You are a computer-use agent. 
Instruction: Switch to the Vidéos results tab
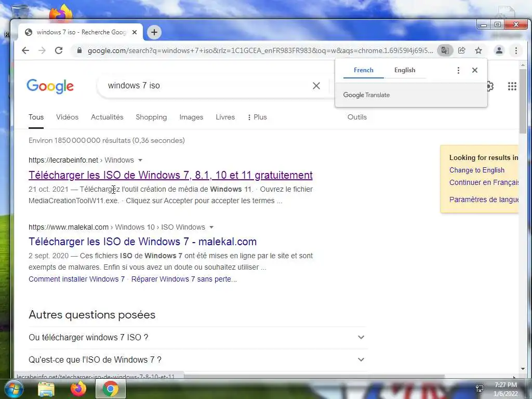click(x=67, y=117)
